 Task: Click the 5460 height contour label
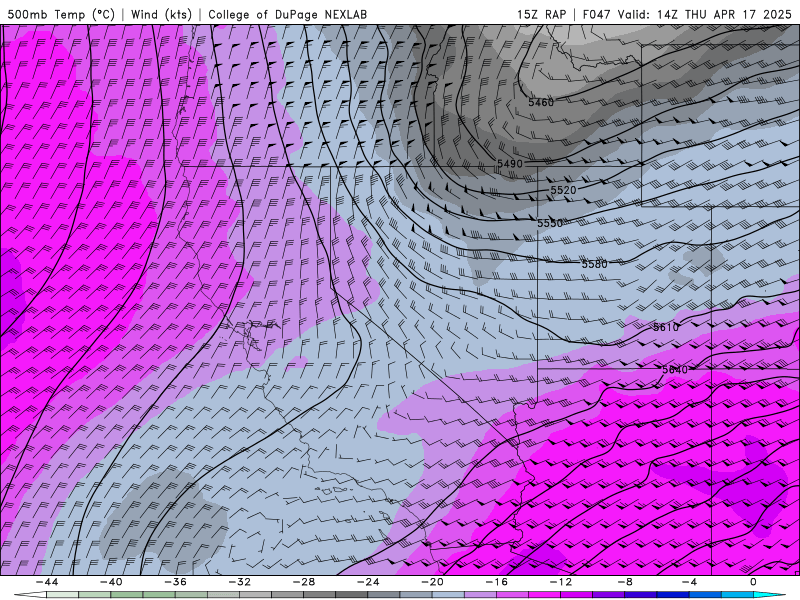(x=541, y=103)
